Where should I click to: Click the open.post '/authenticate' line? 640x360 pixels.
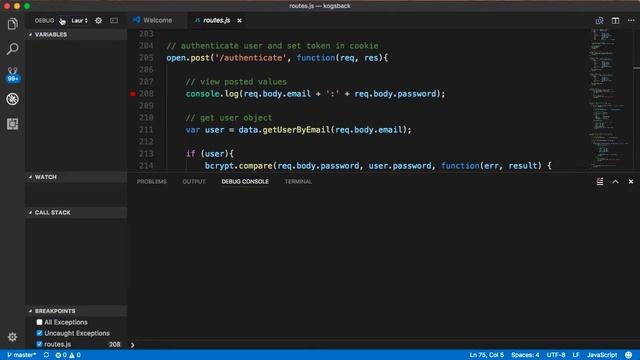(277, 58)
